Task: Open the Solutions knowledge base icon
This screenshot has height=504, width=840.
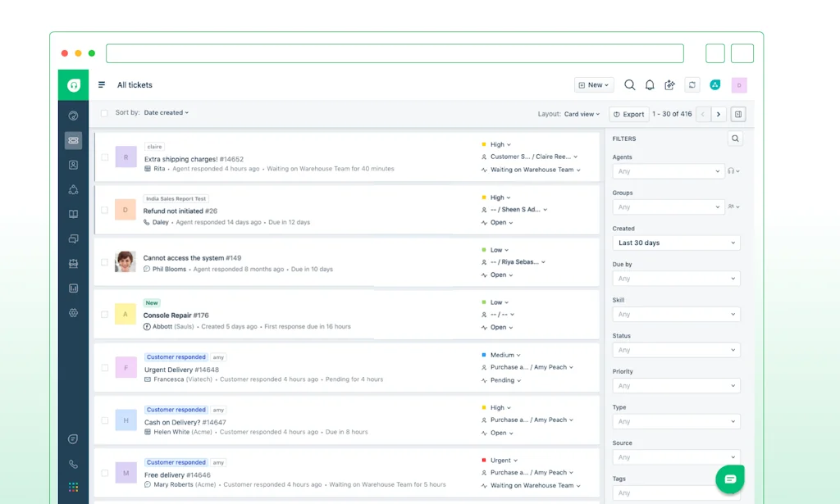Action: click(73, 214)
